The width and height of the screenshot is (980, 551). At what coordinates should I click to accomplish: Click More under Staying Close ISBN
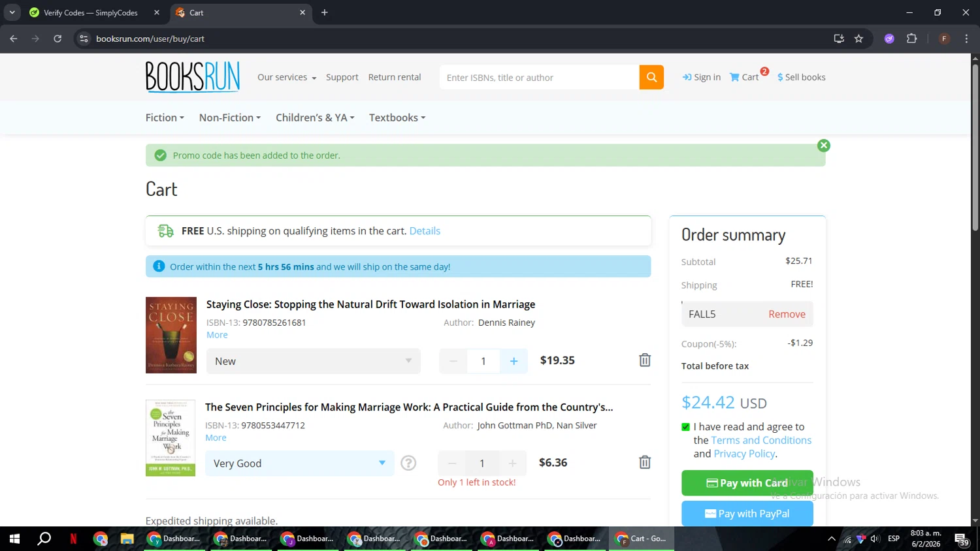pyautogui.click(x=217, y=335)
